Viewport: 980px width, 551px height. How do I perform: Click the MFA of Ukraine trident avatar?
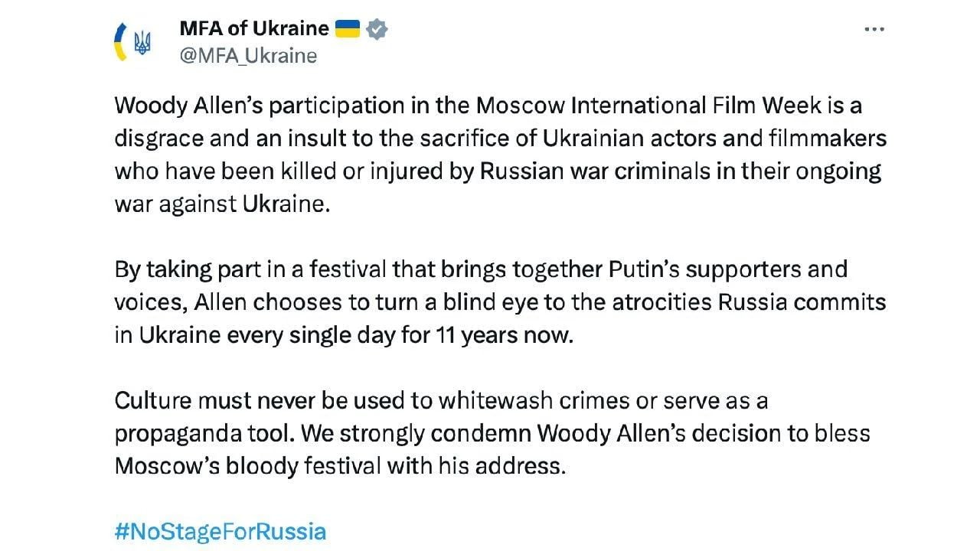pos(132,42)
